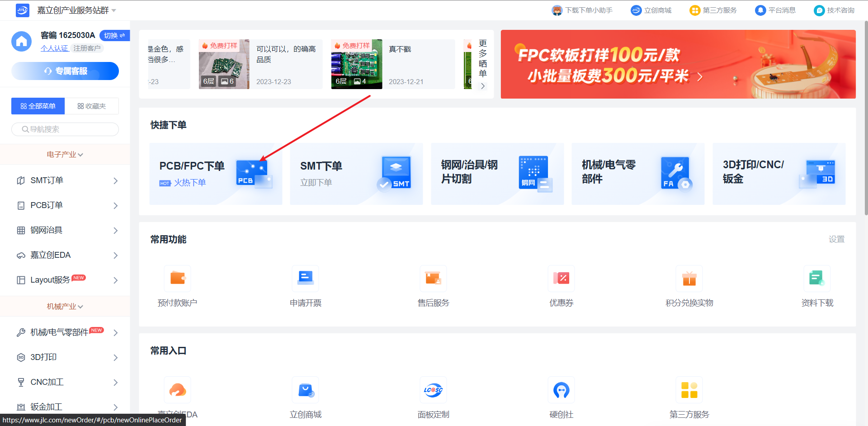Image resolution: width=868 pixels, height=426 pixels.
Task: Open the 嘉立创EDA entry icon
Action: [x=177, y=390]
